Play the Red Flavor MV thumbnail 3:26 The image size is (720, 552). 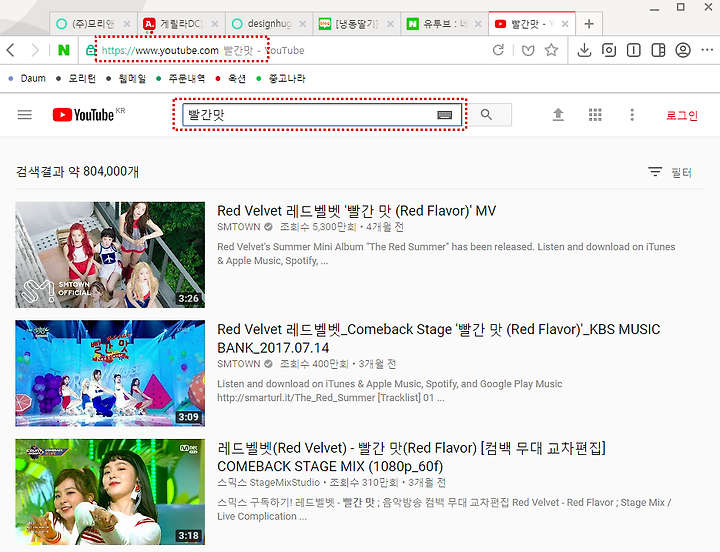(110, 255)
